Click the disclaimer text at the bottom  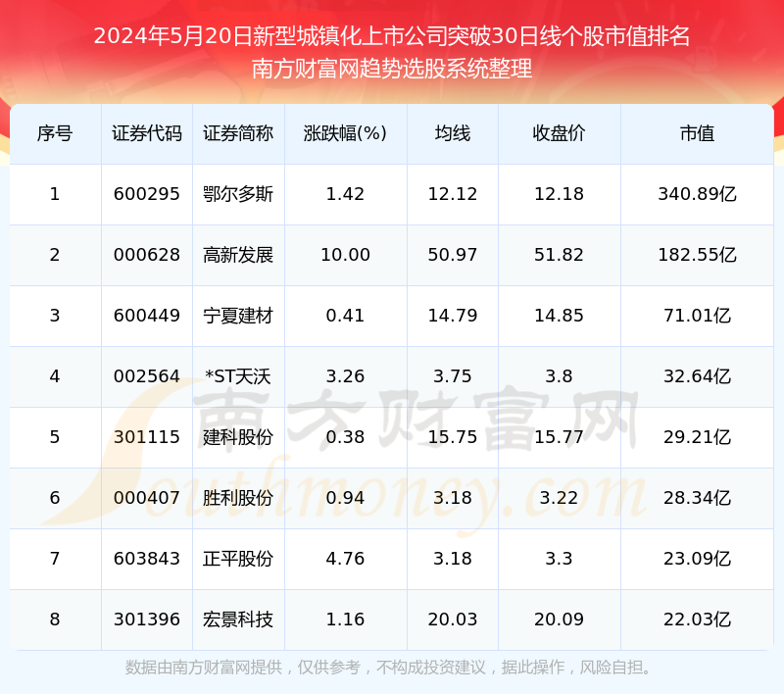click(x=388, y=668)
